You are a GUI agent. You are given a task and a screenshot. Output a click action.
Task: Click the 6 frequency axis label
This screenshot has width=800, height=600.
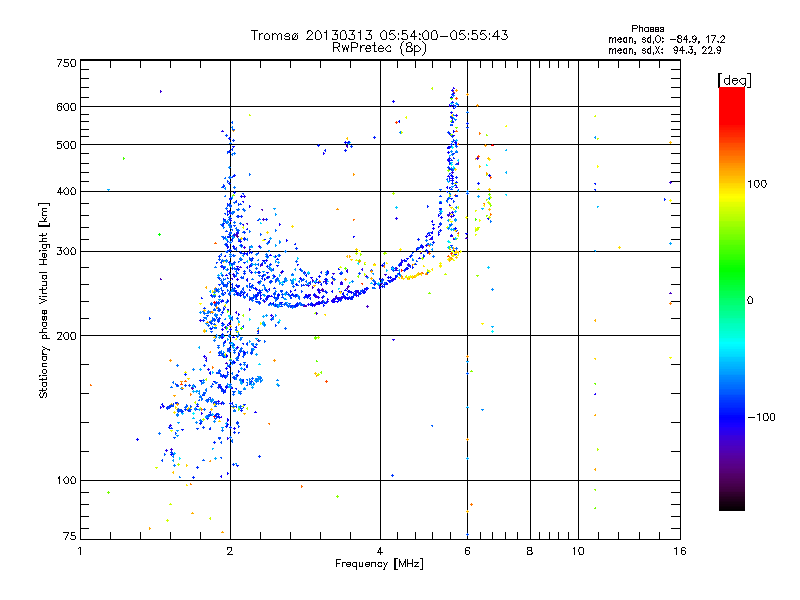467,551
